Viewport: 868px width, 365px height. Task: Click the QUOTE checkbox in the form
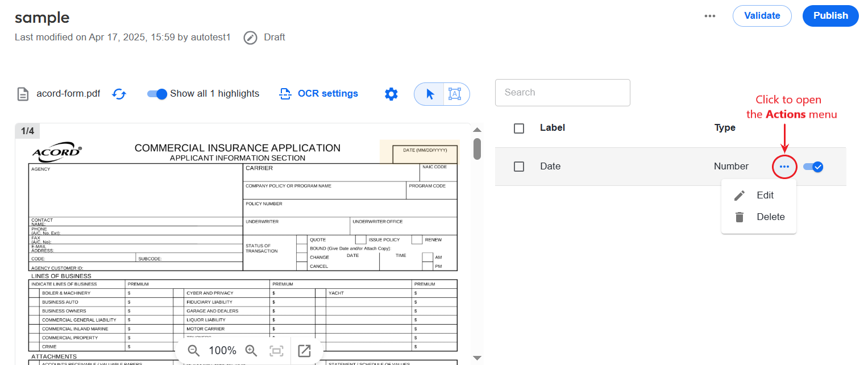(x=302, y=240)
